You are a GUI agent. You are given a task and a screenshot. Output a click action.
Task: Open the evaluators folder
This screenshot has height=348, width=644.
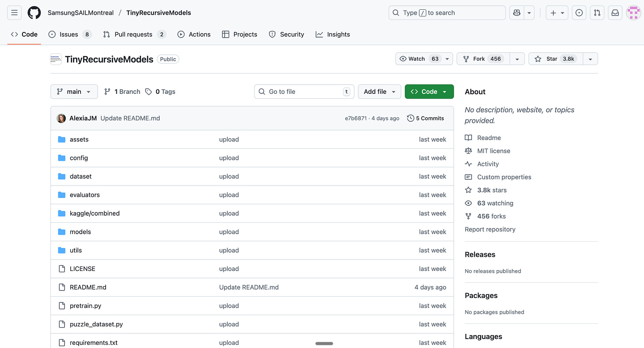point(85,195)
